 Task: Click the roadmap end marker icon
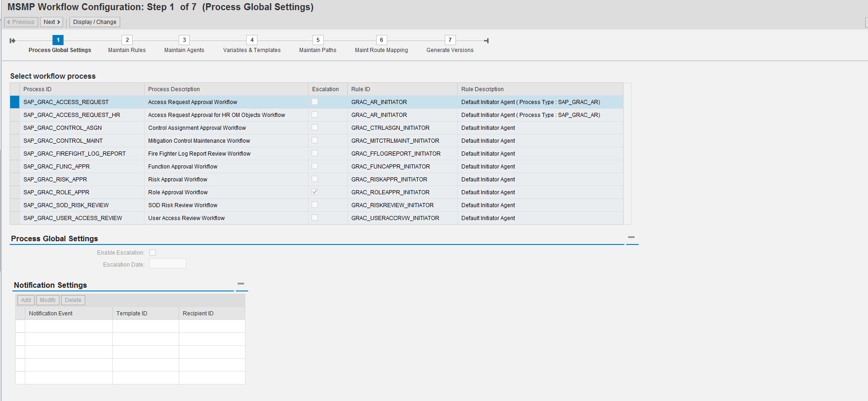tap(486, 41)
